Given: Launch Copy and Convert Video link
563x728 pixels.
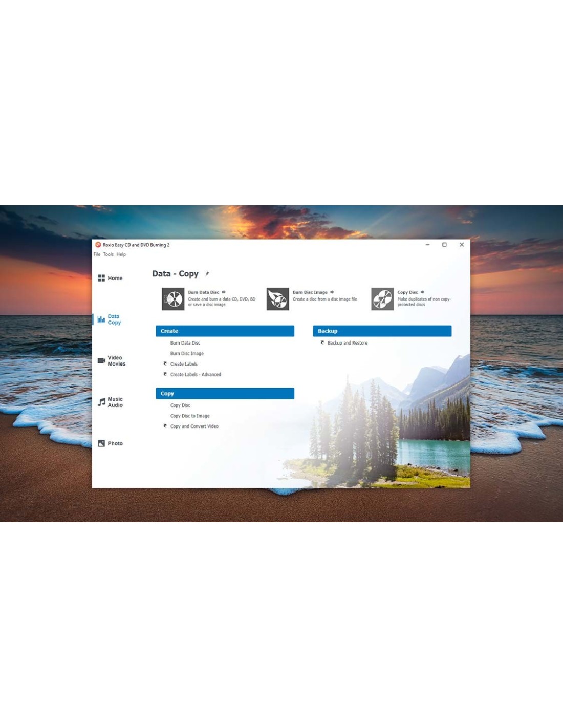Looking at the screenshot, I should coord(194,426).
